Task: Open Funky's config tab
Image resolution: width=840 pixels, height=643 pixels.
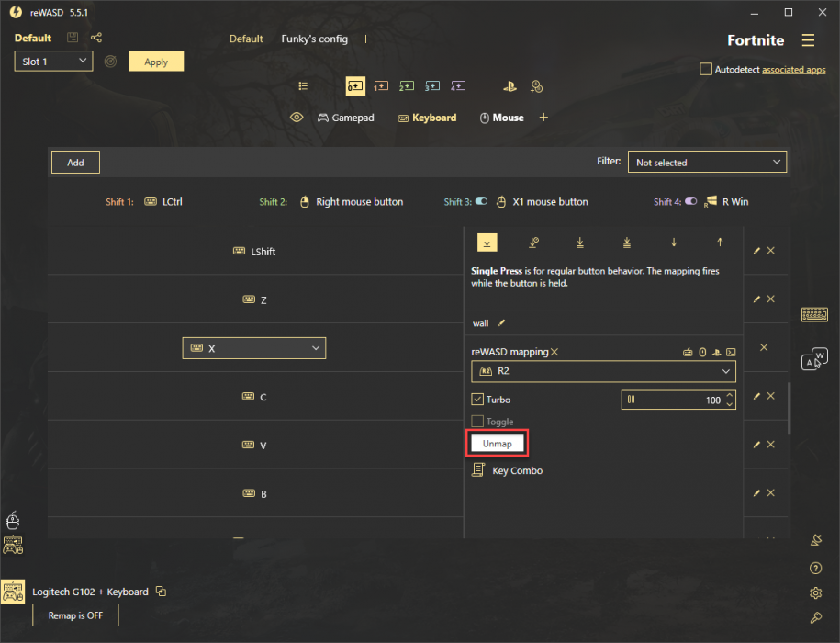Action: (315, 39)
